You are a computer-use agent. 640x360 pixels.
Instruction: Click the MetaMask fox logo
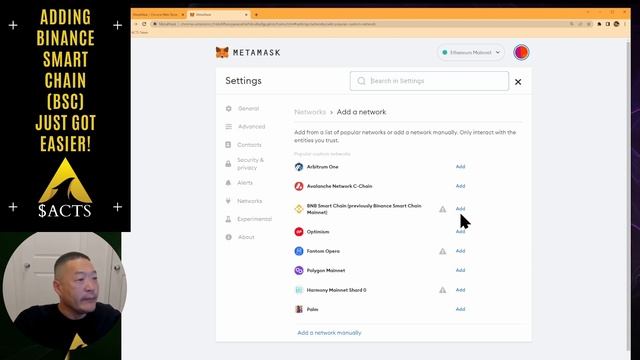(222, 52)
